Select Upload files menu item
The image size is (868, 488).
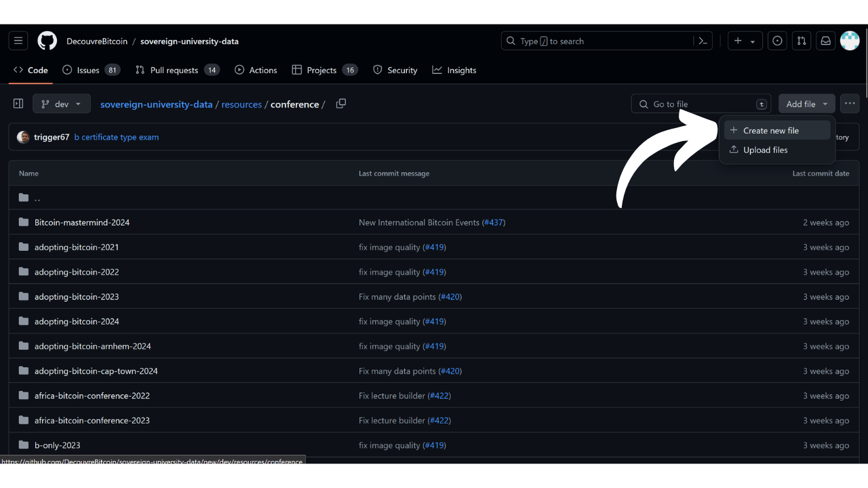(765, 150)
